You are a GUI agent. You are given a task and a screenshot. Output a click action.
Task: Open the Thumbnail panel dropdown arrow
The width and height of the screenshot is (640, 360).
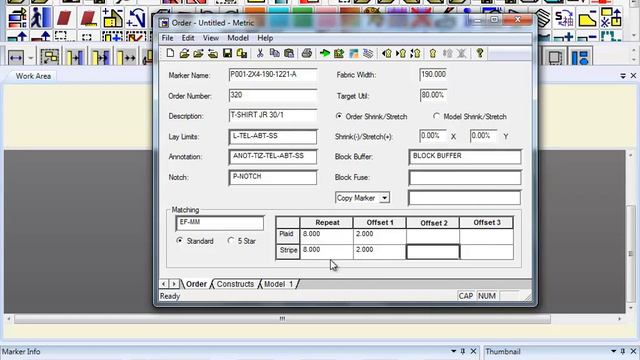(x=613, y=351)
